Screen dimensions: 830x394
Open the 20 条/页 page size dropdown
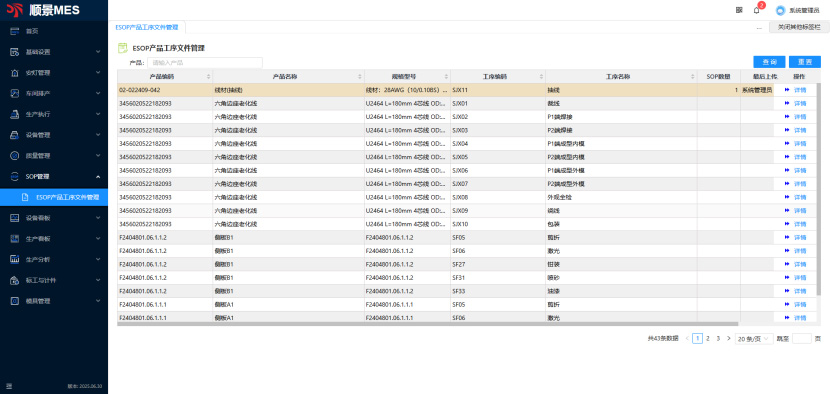pos(754,338)
